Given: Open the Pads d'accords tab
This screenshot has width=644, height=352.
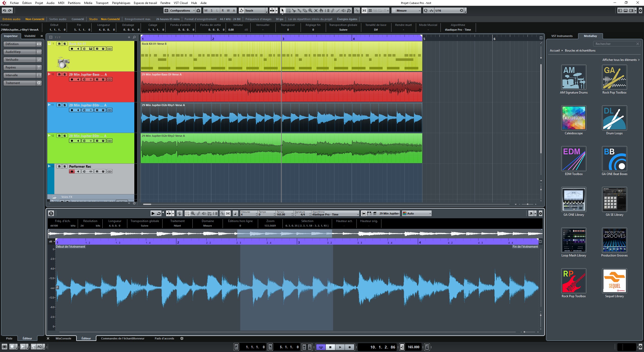Looking at the screenshot, I should click(x=164, y=338).
